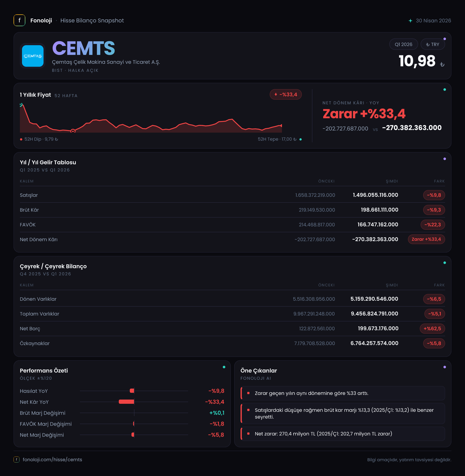Click the "Performans Özeti" card title
Screen dimensions: 465x476
coord(44,371)
